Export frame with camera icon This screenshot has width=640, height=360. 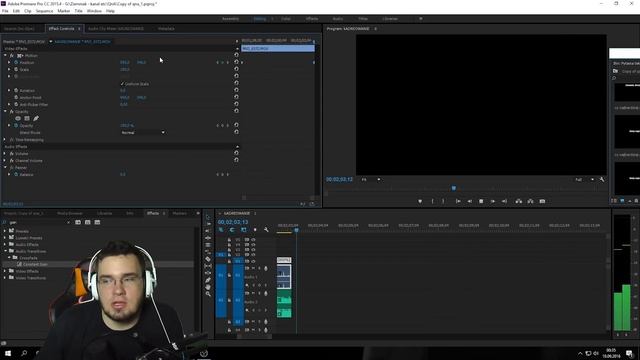coord(542,201)
